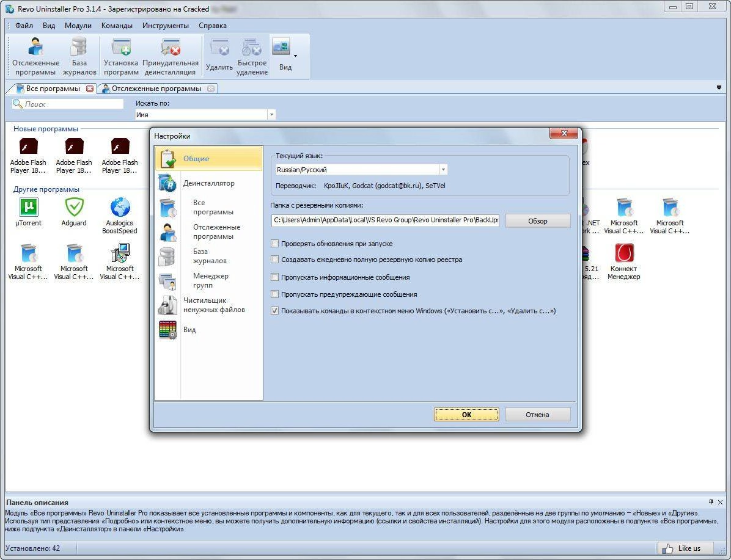Close the Панель описания panel
Image resolution: width=731 pixels, height=560 pixels.
coord(720,502)
